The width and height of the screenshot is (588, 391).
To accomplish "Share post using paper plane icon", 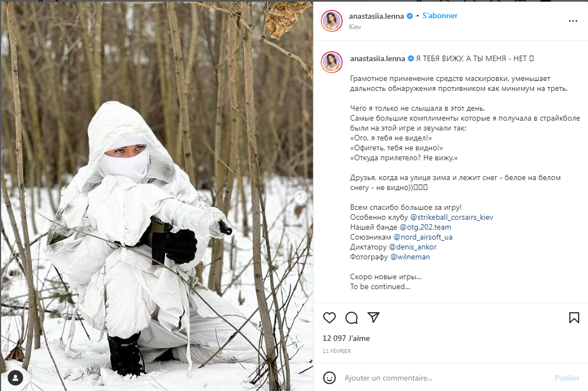I will 373,317.
